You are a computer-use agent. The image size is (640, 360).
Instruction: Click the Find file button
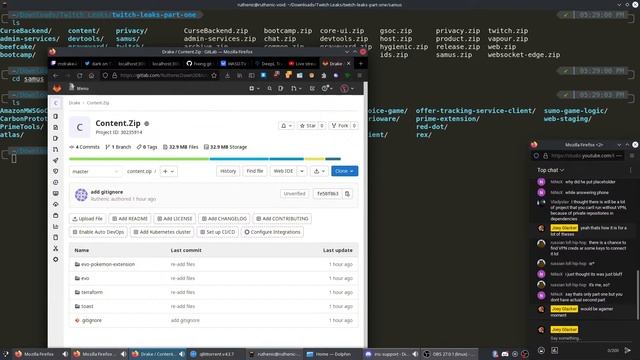[x=255, y=171]
